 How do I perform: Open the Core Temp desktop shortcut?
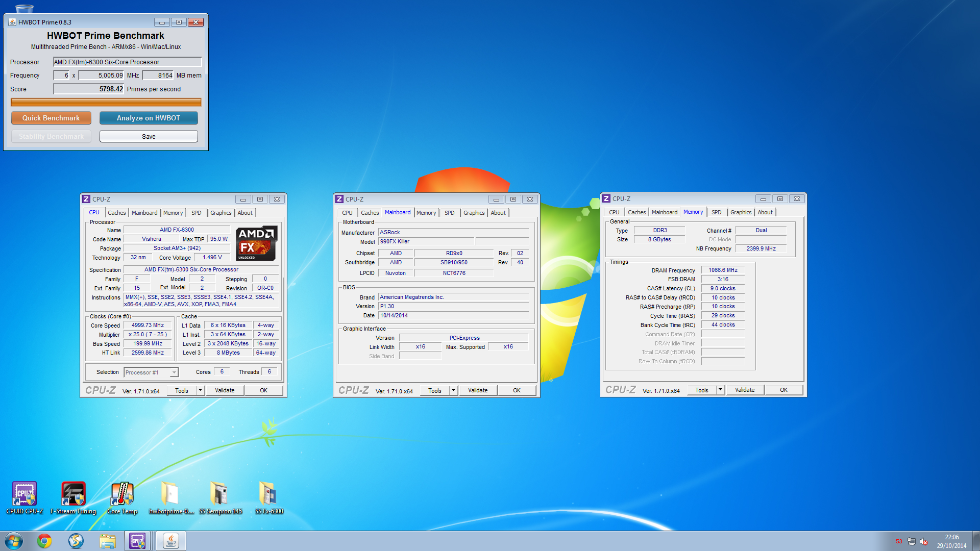click(x=122, y=497)
